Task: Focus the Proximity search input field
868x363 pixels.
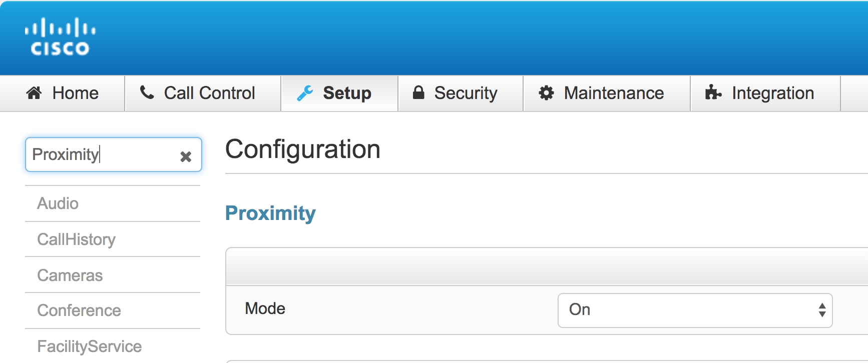Action: click(x=103, y=154)
